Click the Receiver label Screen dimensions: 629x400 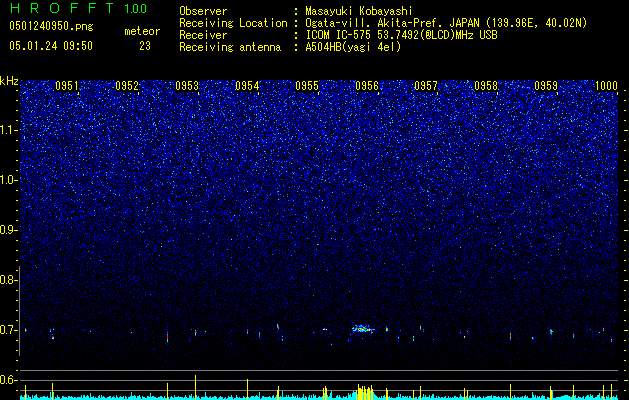click(203, 35)
